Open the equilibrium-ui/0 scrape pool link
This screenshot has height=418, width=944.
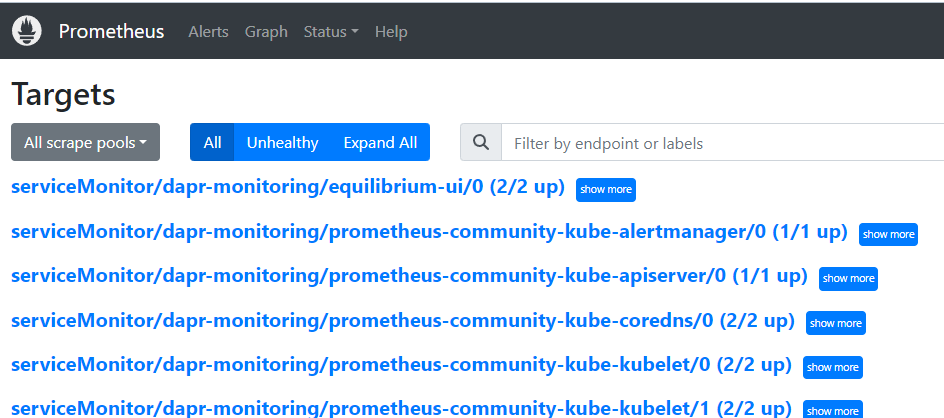point(288,187)
